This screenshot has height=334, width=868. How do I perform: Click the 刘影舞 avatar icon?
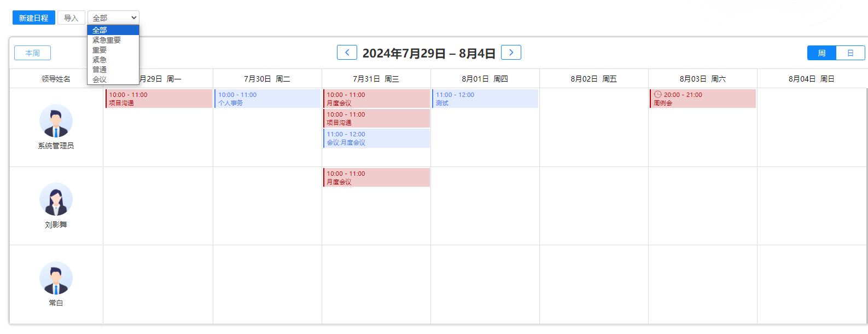pyautogui.click(x=56, y=199)
